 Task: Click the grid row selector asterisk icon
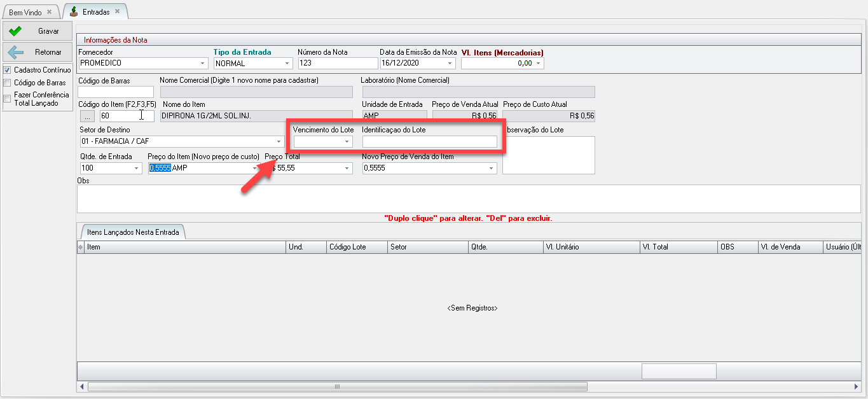point(80,247)
